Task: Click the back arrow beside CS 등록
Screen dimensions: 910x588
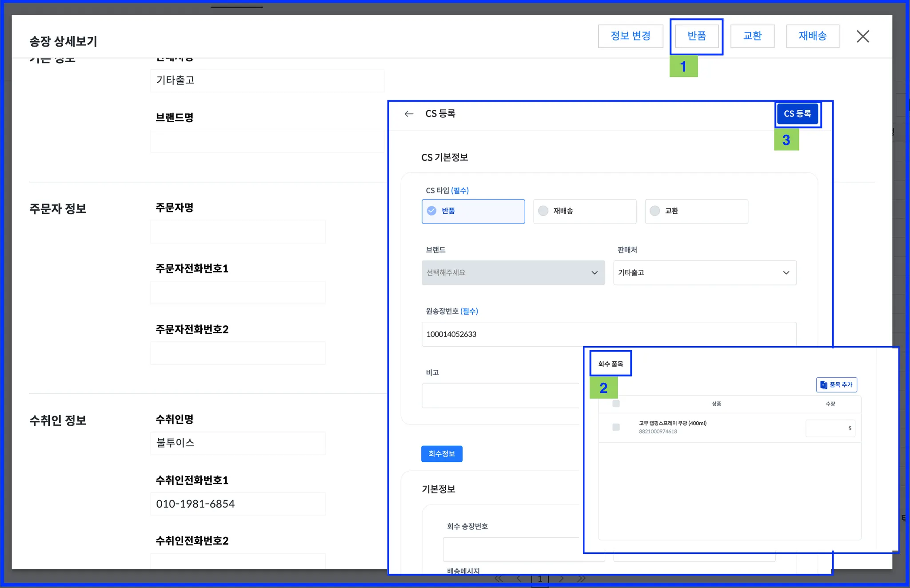Action: 409,114
